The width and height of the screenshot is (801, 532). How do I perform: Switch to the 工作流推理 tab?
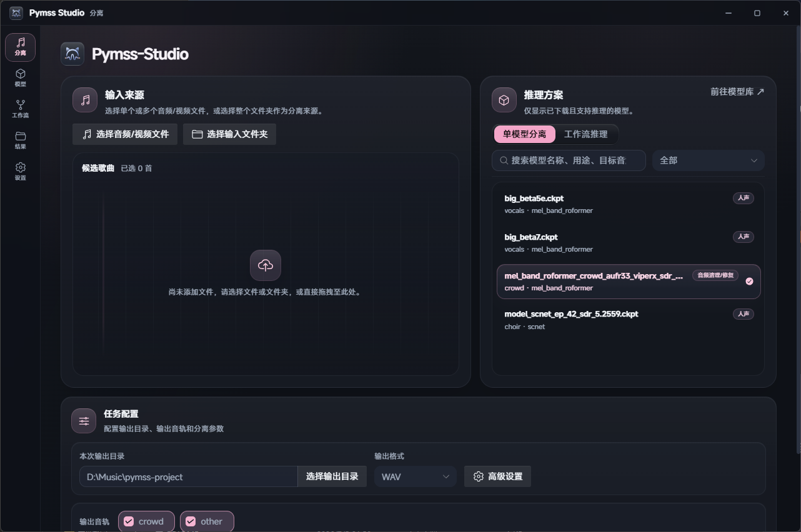click(586, 134)
